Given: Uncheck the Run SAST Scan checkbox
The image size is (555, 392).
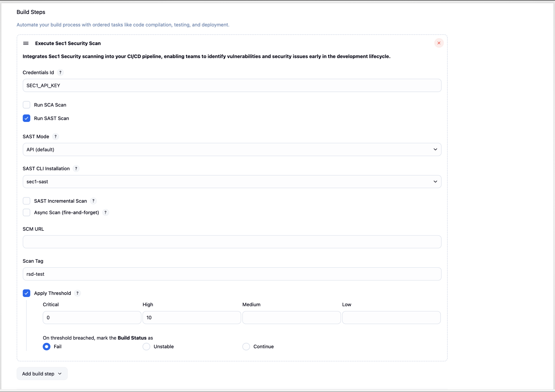Looking at the screenshot, I should click(26, 118).
